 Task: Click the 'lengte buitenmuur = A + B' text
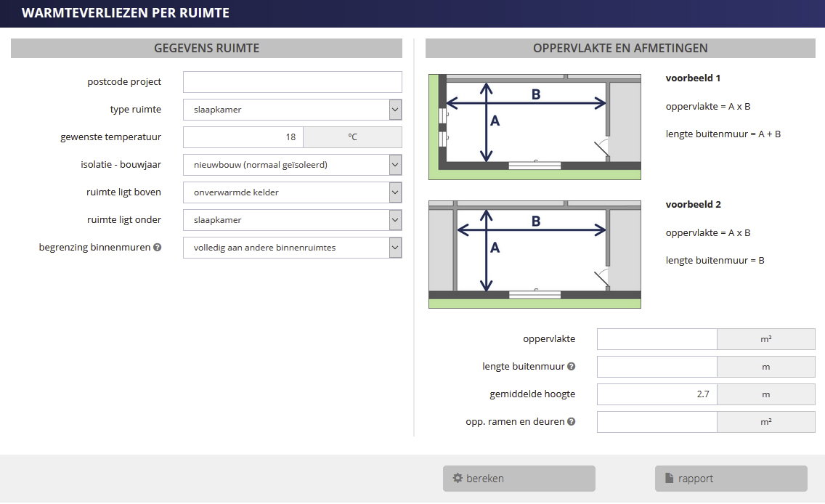click(x=723, y=134)
